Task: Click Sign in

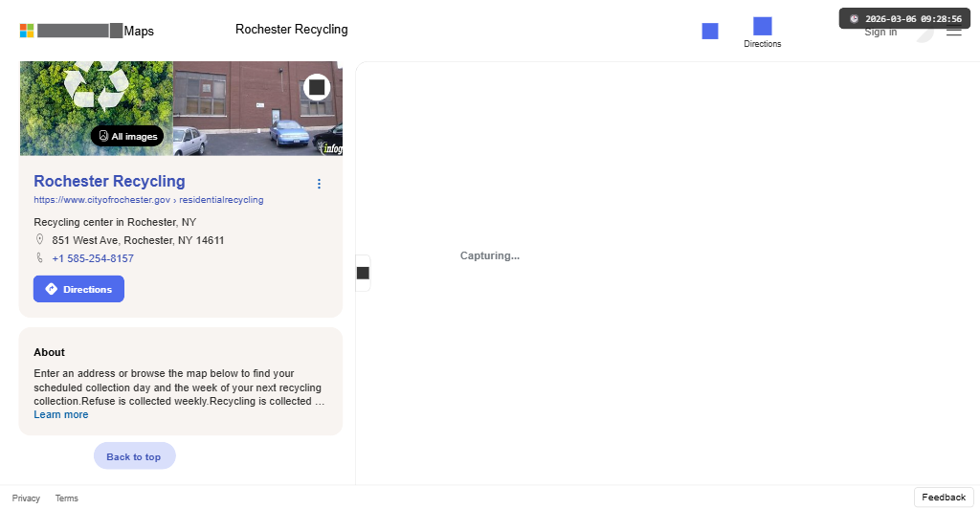Action: pos(880,33)
